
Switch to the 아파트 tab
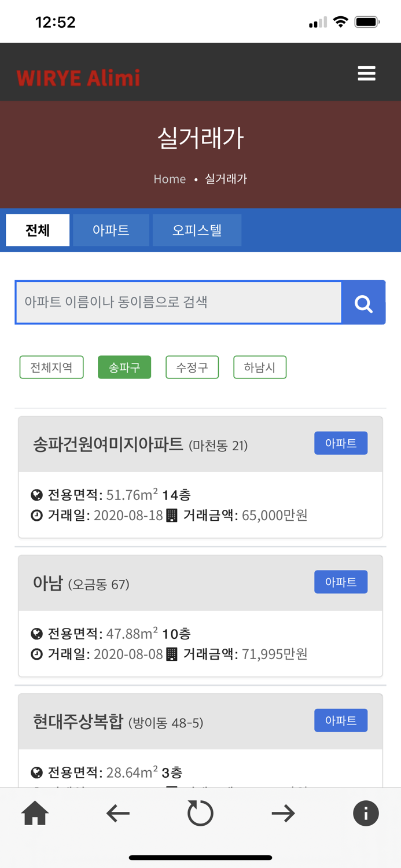[111, 229]
